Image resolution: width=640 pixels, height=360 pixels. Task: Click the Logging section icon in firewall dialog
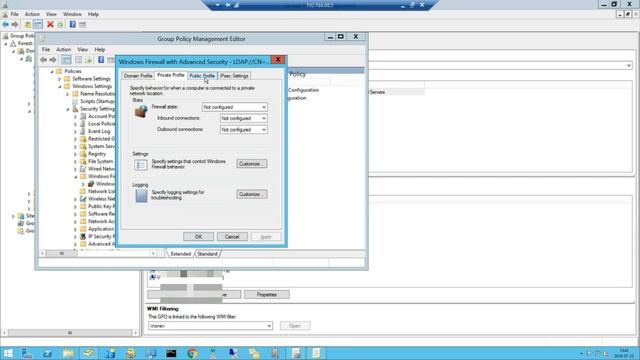[x=141, y=196]
